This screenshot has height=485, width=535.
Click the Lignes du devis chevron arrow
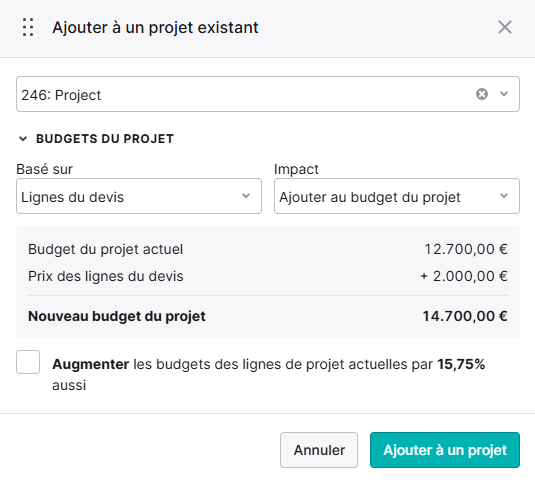tap(246, 196)
